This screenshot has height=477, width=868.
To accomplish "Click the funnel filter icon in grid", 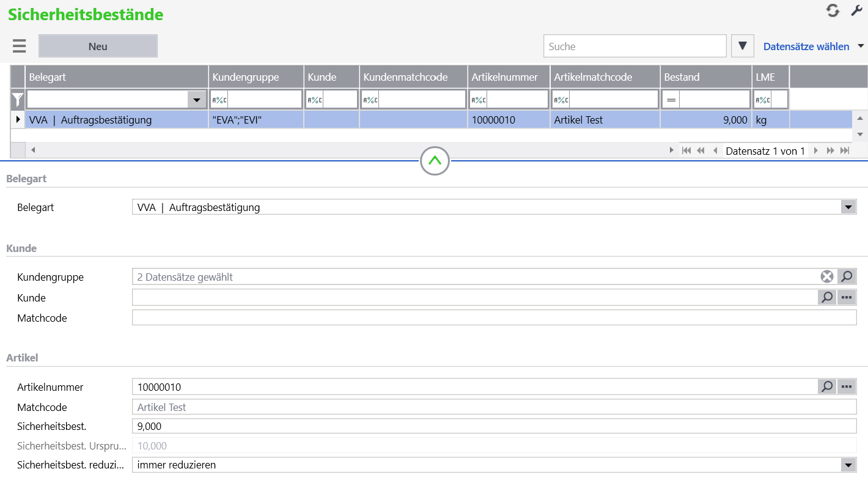I will click(18, 99).
